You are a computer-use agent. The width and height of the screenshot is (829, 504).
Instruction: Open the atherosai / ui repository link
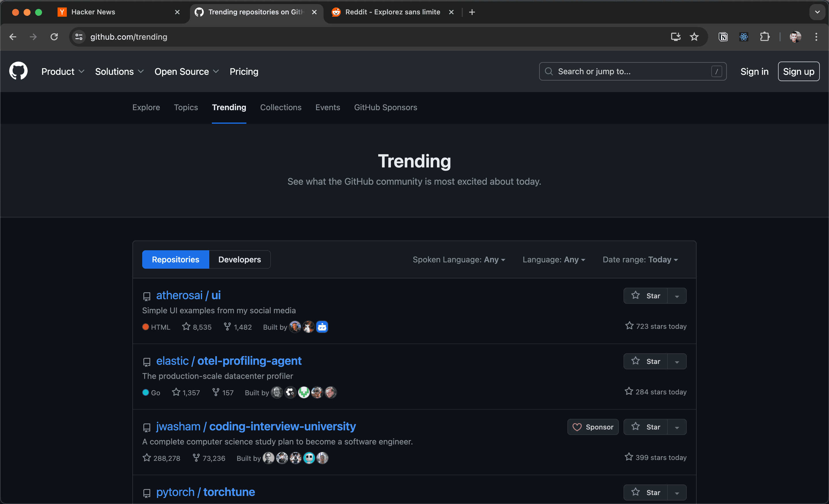(x=189, y=295)
